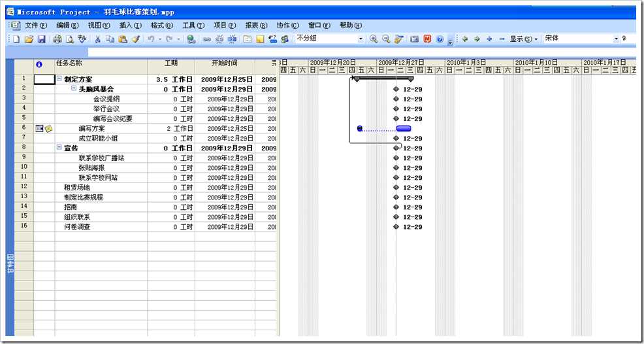The image size is (644, 344).
Task: Open Print Preview from the toolbar
Action: point(69,39)
